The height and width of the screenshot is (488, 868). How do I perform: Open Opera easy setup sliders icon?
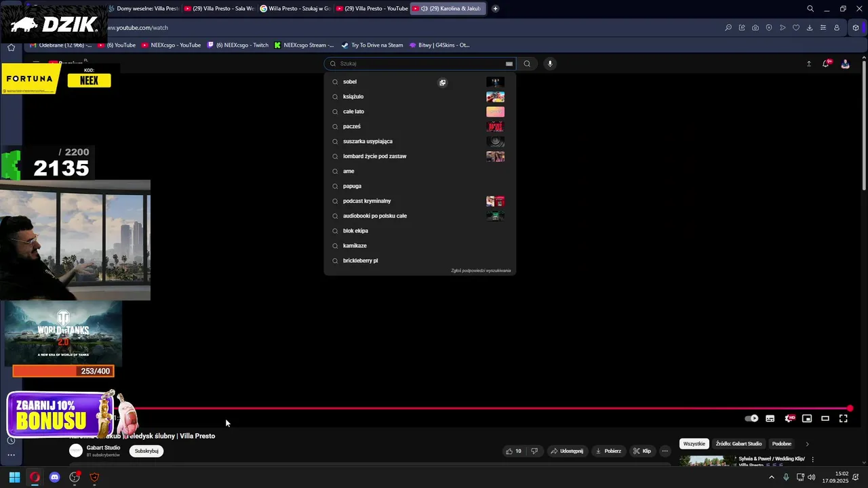click(823, 28)
